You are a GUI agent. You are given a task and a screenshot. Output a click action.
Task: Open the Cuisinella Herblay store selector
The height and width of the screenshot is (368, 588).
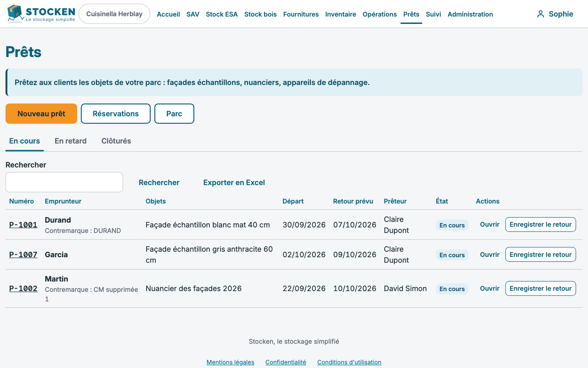point(114,14)
